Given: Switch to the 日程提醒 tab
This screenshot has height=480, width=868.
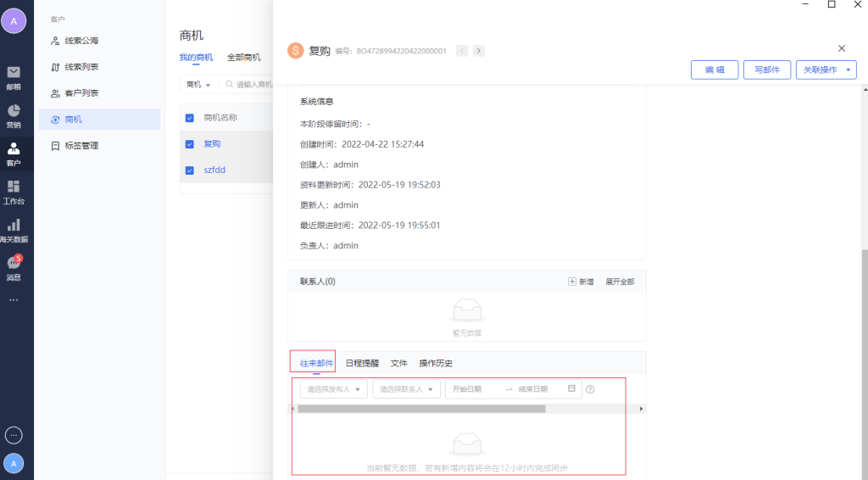Looking at the screenshot, I should 362,363.
